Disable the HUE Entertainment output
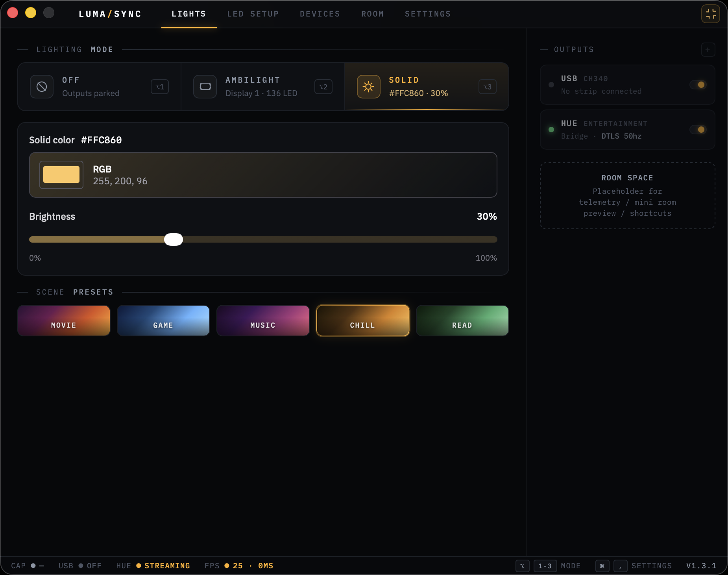 pyautogui.click(x=699, y=130)
